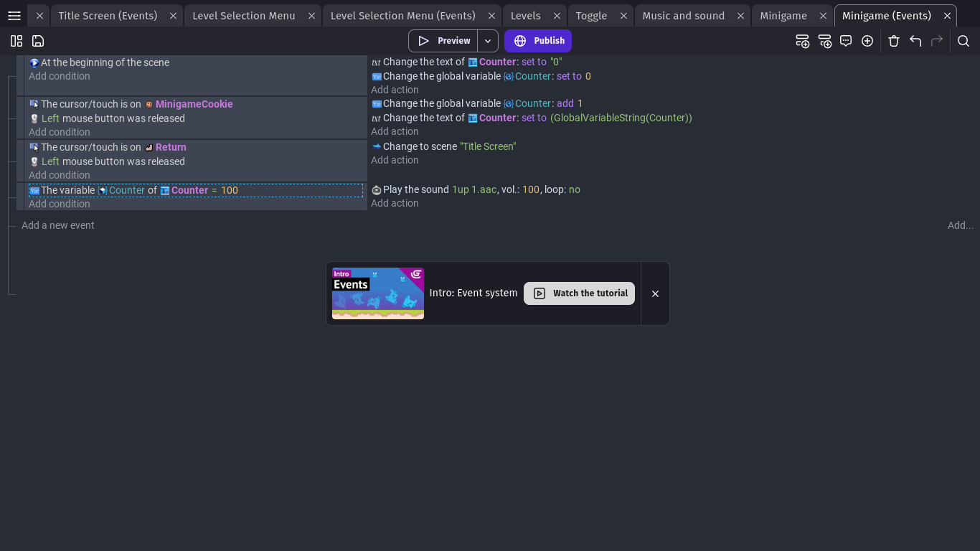
Task: Open the main hamburger menu
Action: [14, 15]
